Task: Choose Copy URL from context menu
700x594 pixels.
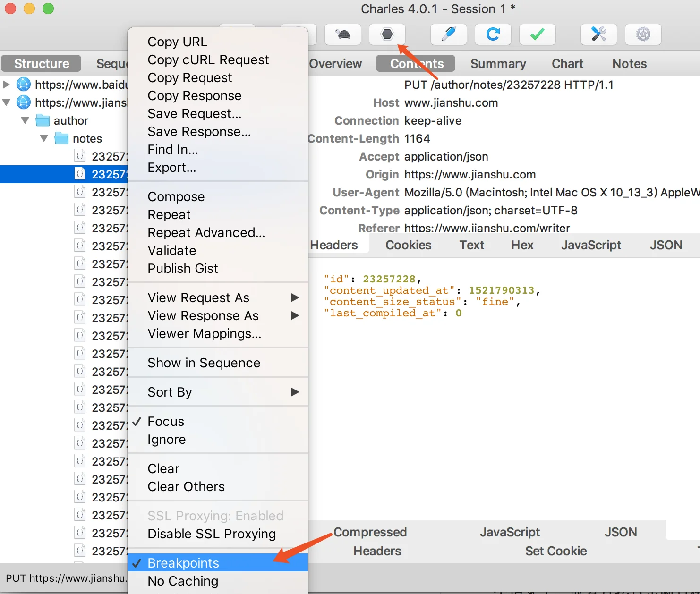Action: 218,42
